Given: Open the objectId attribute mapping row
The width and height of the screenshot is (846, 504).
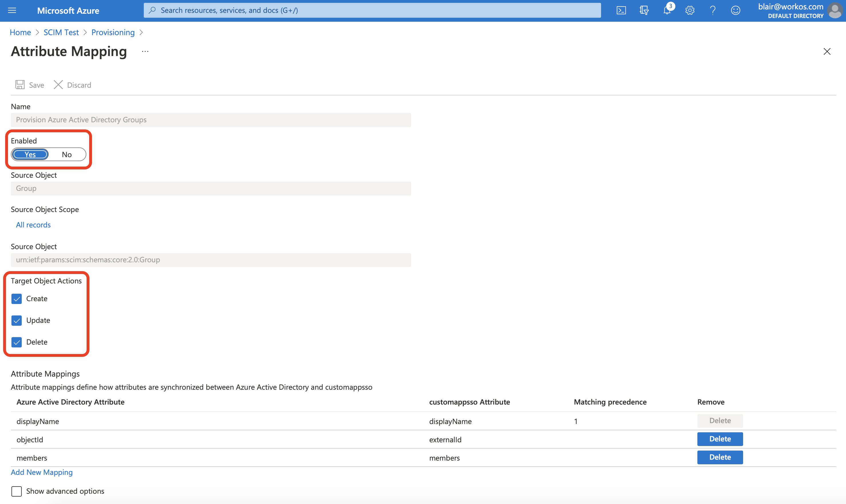Looking at the screenshot, I should point(423,439).
